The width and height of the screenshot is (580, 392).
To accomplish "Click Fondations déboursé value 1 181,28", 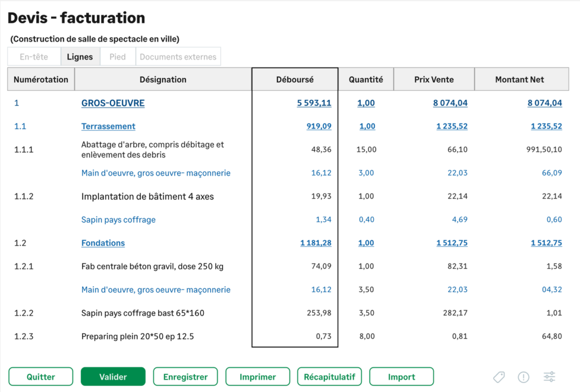I will tap(315, 243).
